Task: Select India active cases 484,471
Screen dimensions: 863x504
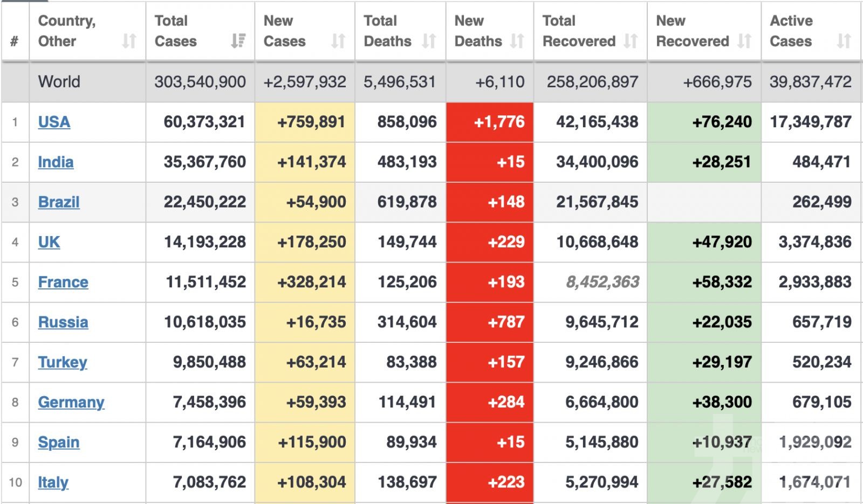Action: tap(822, 162)
